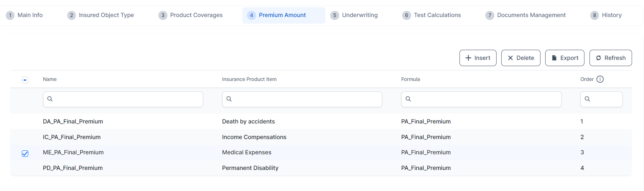644x191 pixels.
Task: Uncheck the ME_PA_Final_Premium row checkbox
Action: pyautogui.click(x=25, y=153)
